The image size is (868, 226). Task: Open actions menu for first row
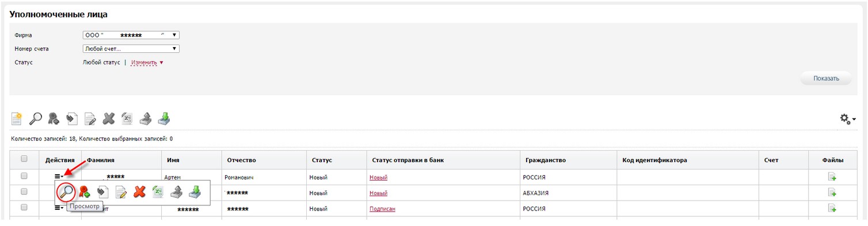(59, 176)
